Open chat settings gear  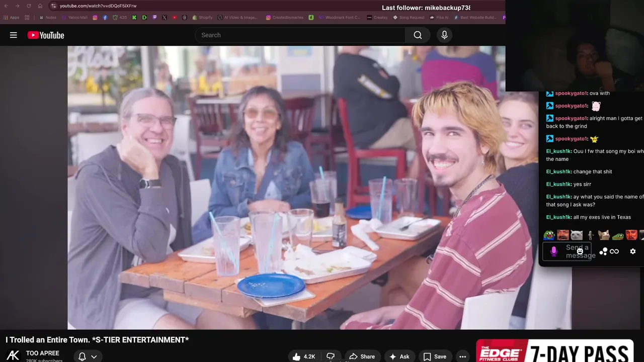coord(633,251)
